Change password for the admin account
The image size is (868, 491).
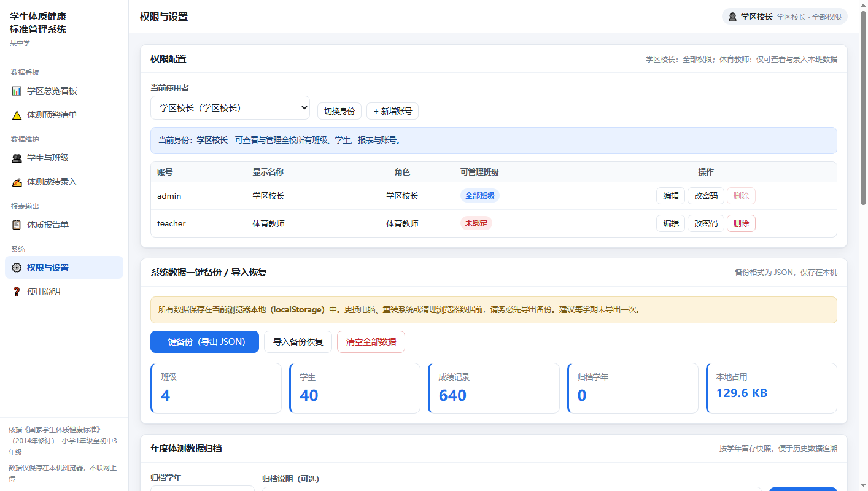pos(706,196)
